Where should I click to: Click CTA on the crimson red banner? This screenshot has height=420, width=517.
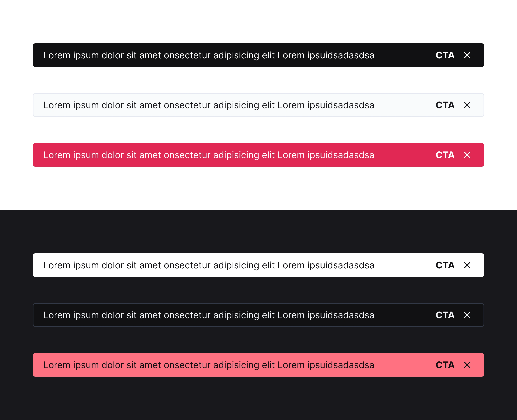pos(445,155)
